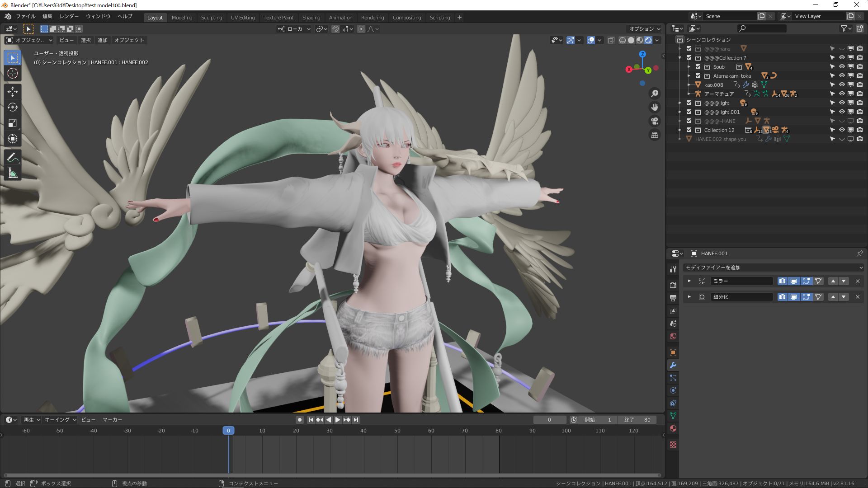Click the pan hand viewport button
Viewport: 868px width, 488px height.
(655, 107)
